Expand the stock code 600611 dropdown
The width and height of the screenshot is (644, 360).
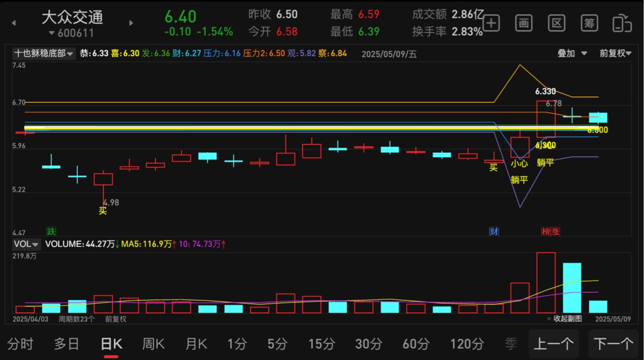(x=71, y=33)
